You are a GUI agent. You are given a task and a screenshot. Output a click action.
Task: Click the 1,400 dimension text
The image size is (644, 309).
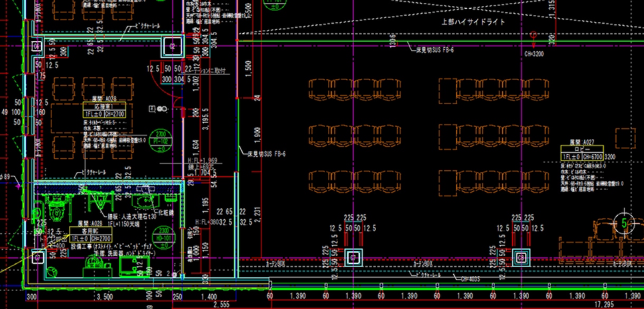[209, 297]
